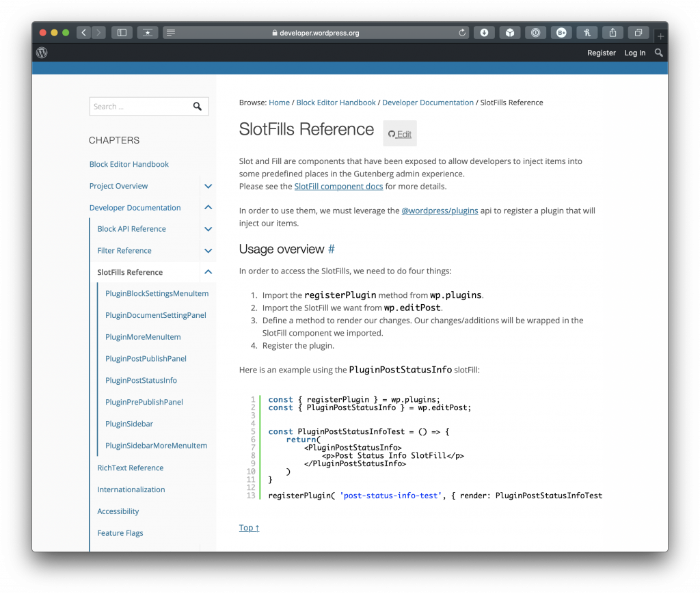Go to Home breadcrumb link
The height and width of the screenshot is (594, 700).
tap(279, 103)
